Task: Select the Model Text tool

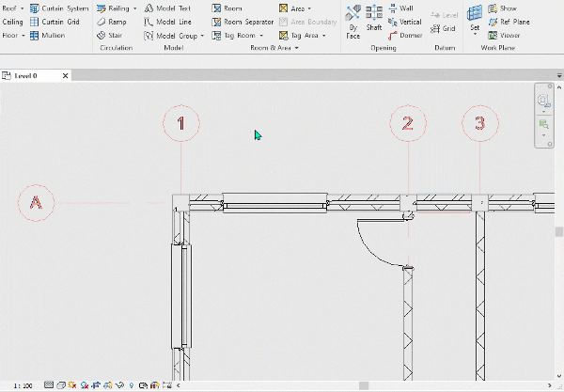Action: [x=167, y=8]
